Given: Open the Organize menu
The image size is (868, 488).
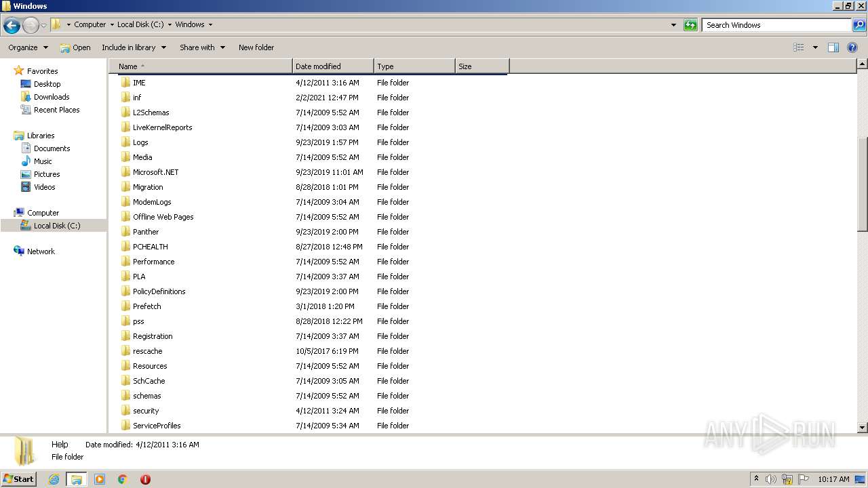Looking at the screenshot, I should pyautogui.click(x=28, y=47).
